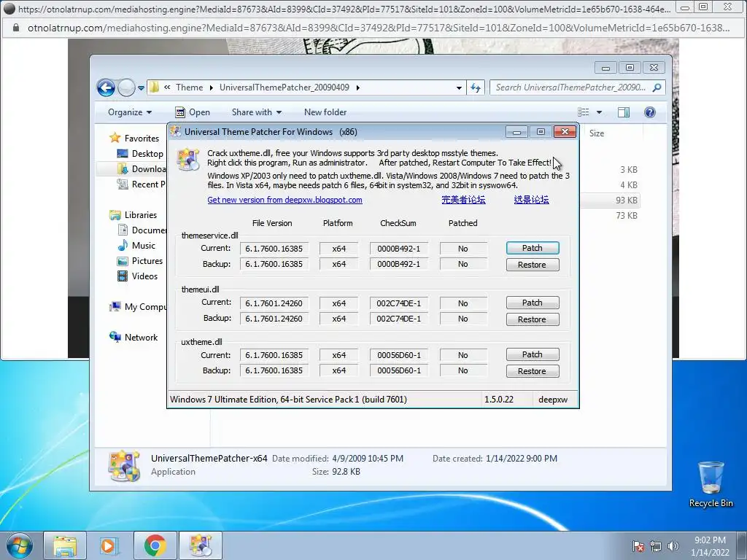Screen dimensions: 747x560
Task: Switch to Google Chrome in taskbar
Action: [155, 545]
